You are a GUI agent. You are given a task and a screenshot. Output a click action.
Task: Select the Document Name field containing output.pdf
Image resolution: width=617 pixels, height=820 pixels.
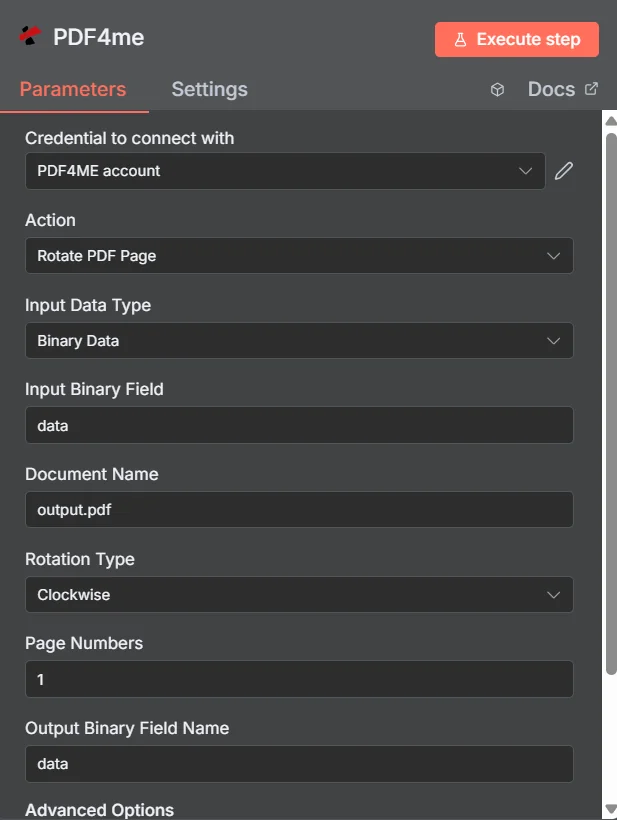click(298, 509)
